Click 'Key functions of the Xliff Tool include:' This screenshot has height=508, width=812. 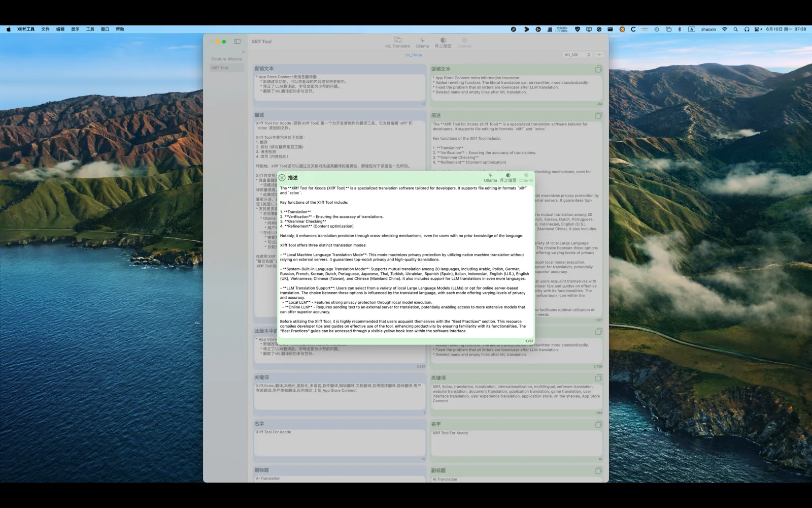(x=314, y=202)
